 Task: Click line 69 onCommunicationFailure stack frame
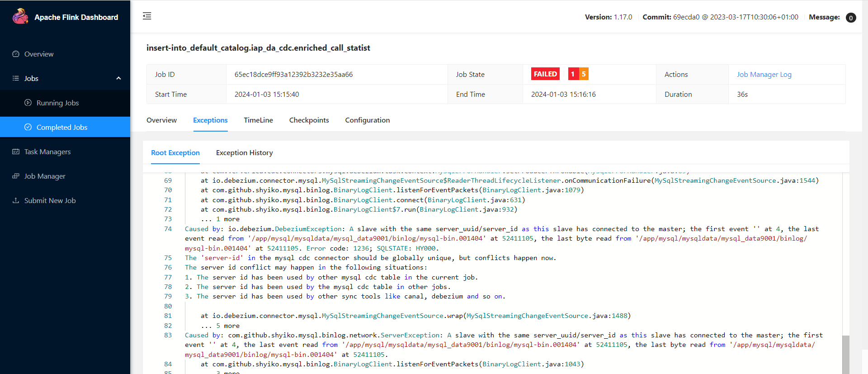click(x=509, y=180)
